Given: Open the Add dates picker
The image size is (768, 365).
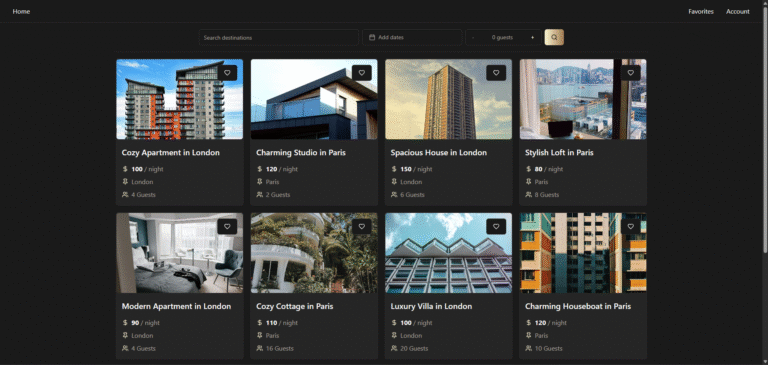Looking at the screenshot, I should pos(412,37).
